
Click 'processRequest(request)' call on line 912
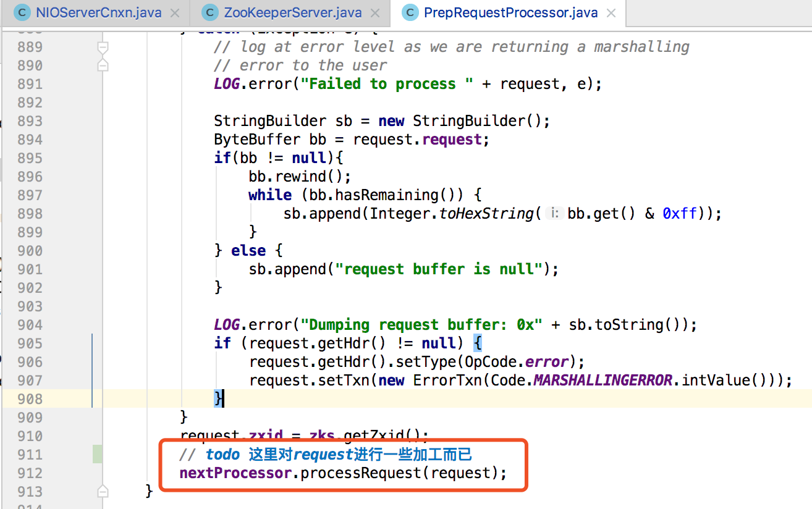click(399, 473)
